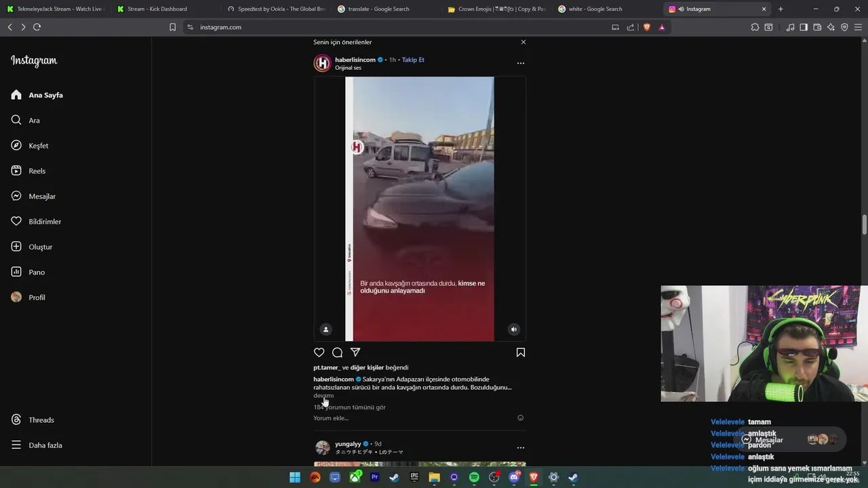
Task: Open Brave Leo AI sparkle icon
Action: (831, 27)
